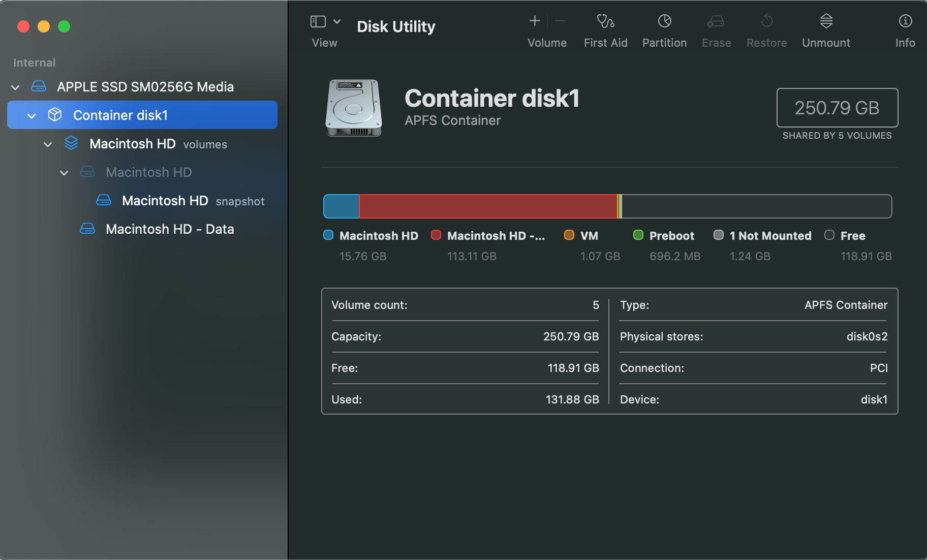The width and height of the screenshot is (927, 560).
Task: Click the Free value 118.91 GB in table
Action: [x=573, y=368]
